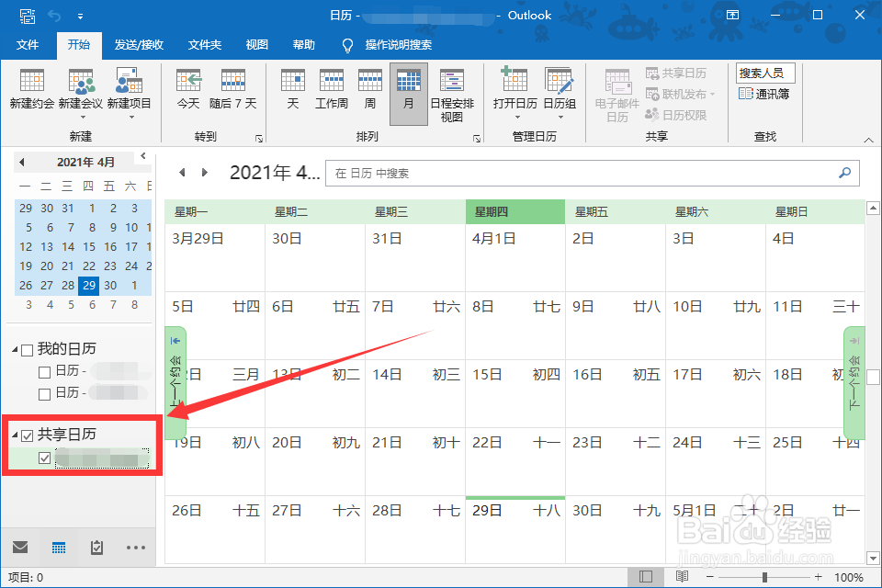
Task: Jump to previous appointment (上一个约会)
Action: 175,382
